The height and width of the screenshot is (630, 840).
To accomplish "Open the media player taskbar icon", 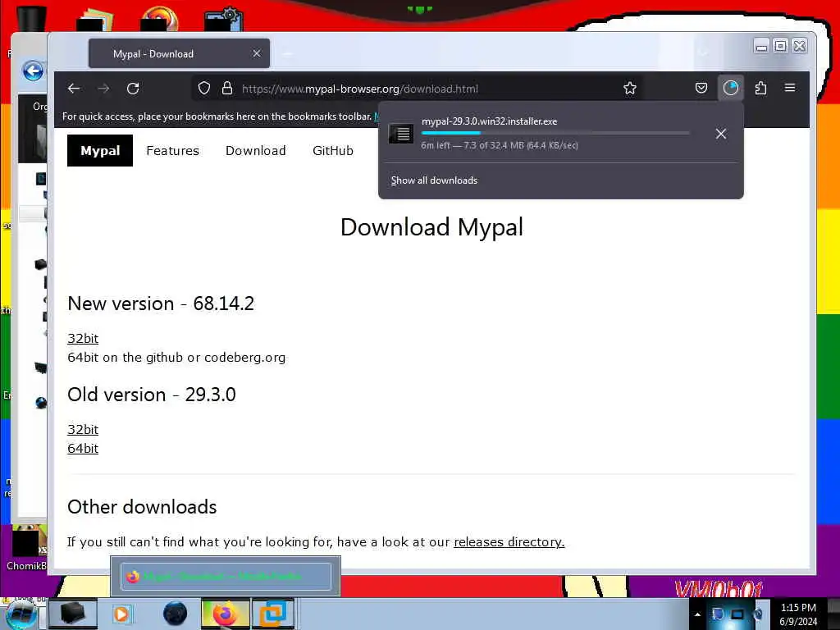I will pos(121,614).
